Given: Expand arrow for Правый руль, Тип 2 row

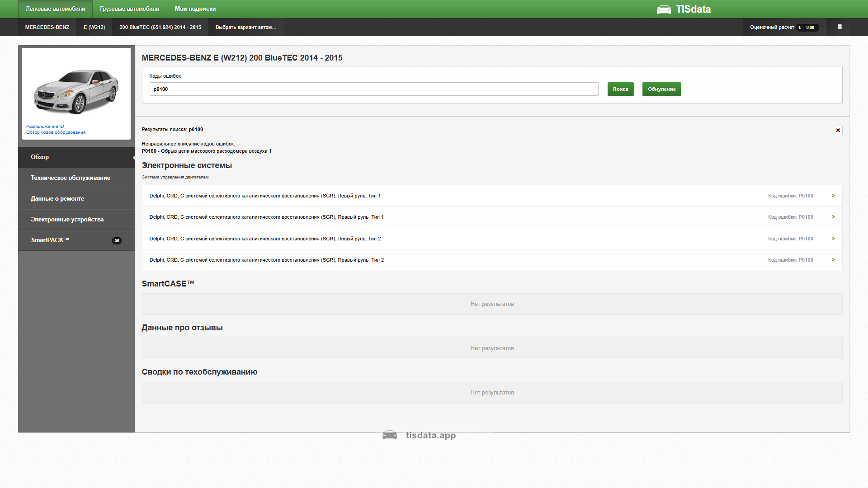Looking at the screenshot, I should click(833, 260).
